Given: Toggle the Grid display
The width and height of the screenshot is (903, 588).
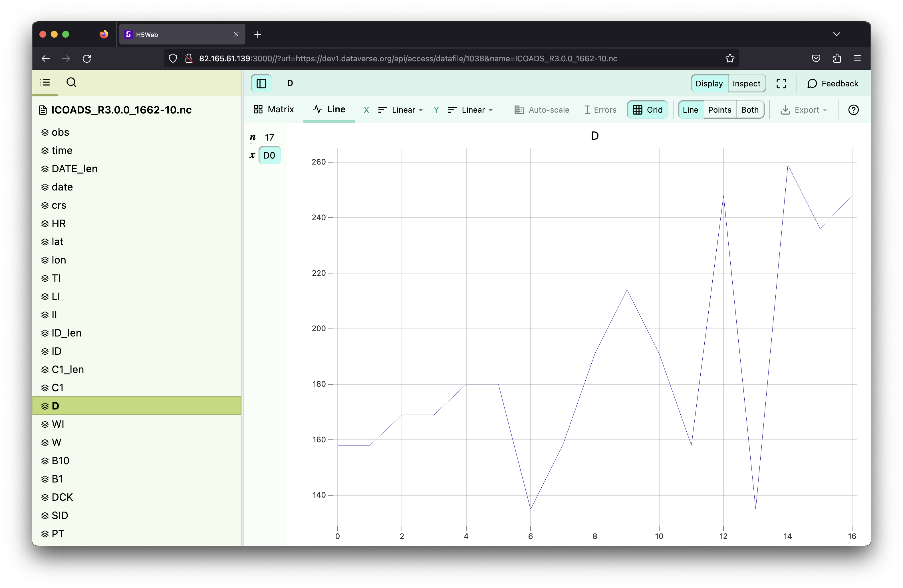Looking at the screenshot, I should 647,110.
